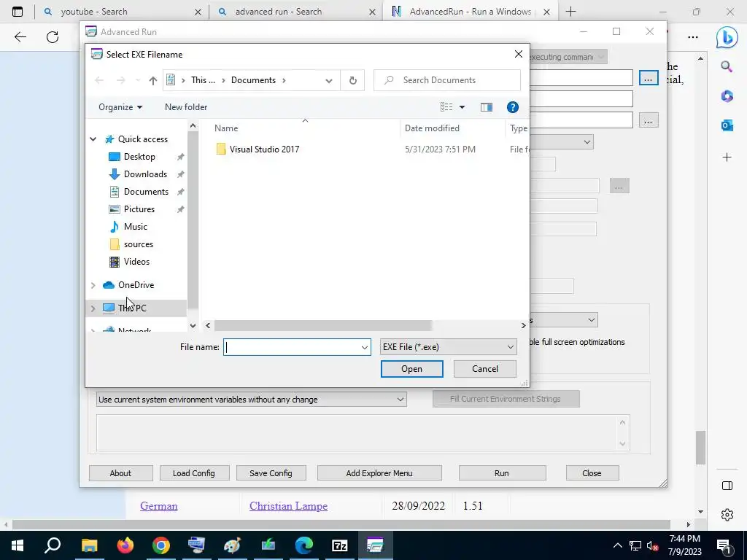Open a new browser tab
This screenshot has height=560, width=747.
pos(570,12)
